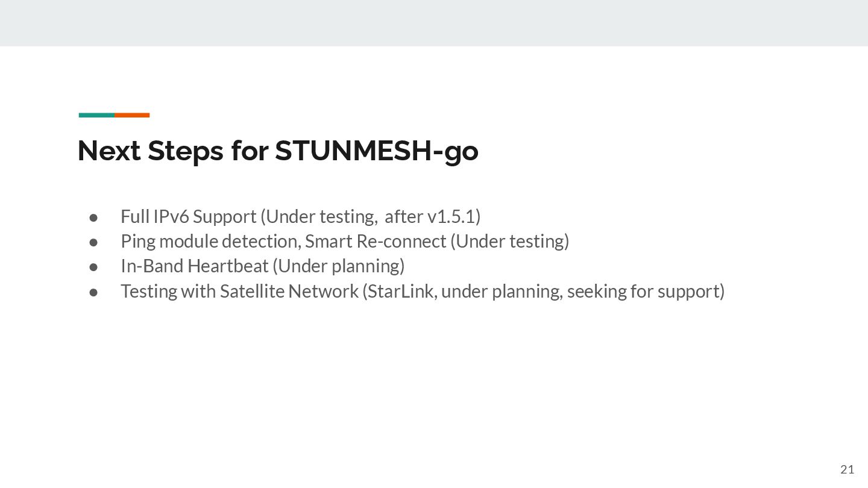Click the bullet marker before 'In-Band Heartbeat'
This screenshot has height=488, width=868.
pyautogui.click(x=93, y=266)
